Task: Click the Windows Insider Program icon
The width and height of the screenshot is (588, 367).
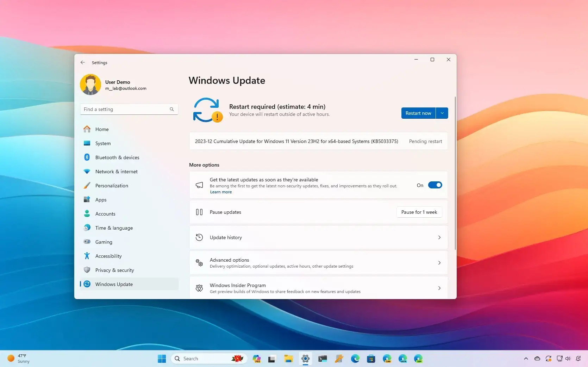Action: pos(199,288)
